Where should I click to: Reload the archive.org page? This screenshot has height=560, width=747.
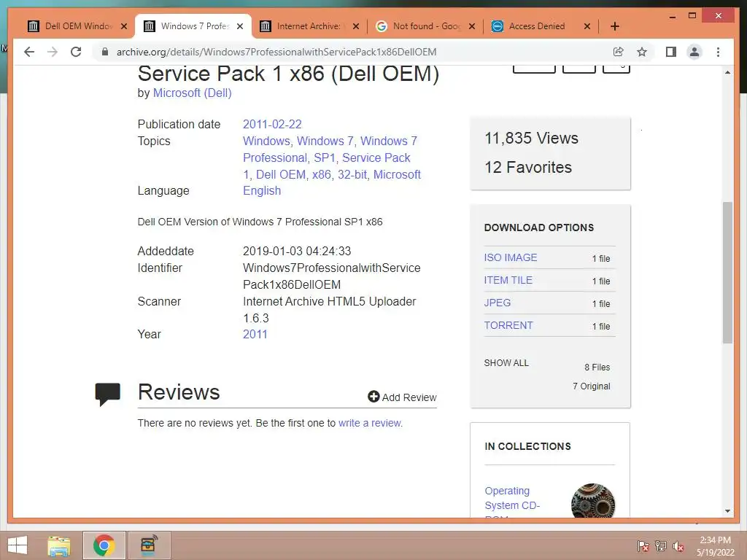(x=76, y=52)
